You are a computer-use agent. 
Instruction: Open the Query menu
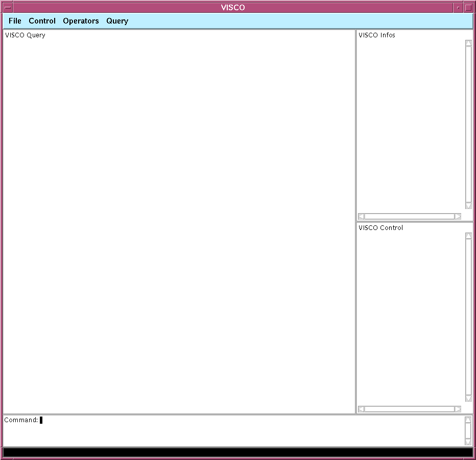tap(117, 21)
